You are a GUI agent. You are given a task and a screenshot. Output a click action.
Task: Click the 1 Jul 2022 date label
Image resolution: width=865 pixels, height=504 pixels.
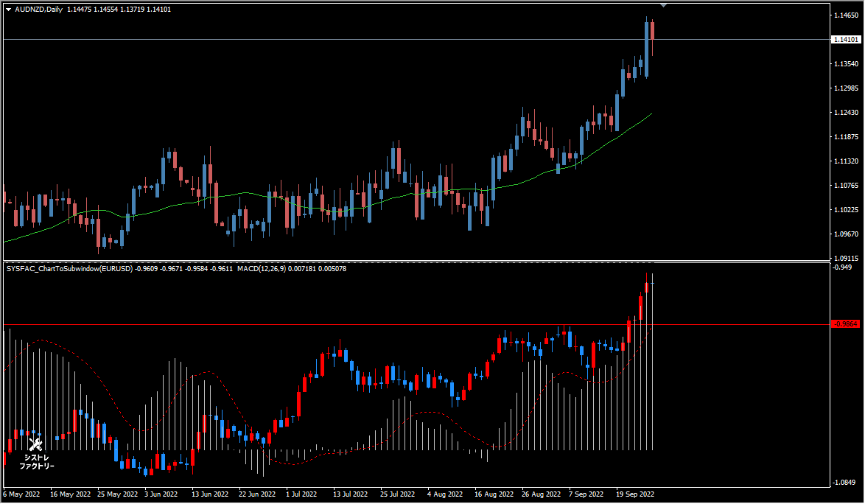pos(301,494)
